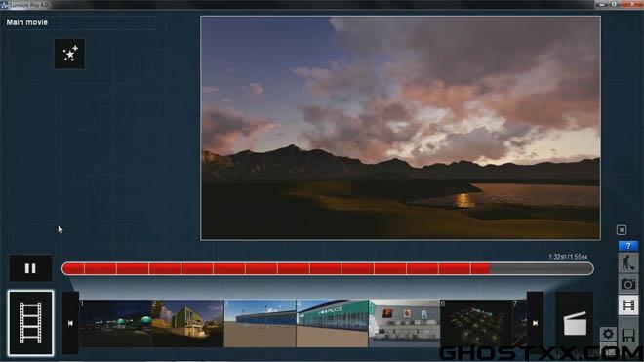This screenshot has height=362, width=644.
Task: Select the Movie mode filmstrip tab
Action: pyautogui.click(x=628, y=305)
